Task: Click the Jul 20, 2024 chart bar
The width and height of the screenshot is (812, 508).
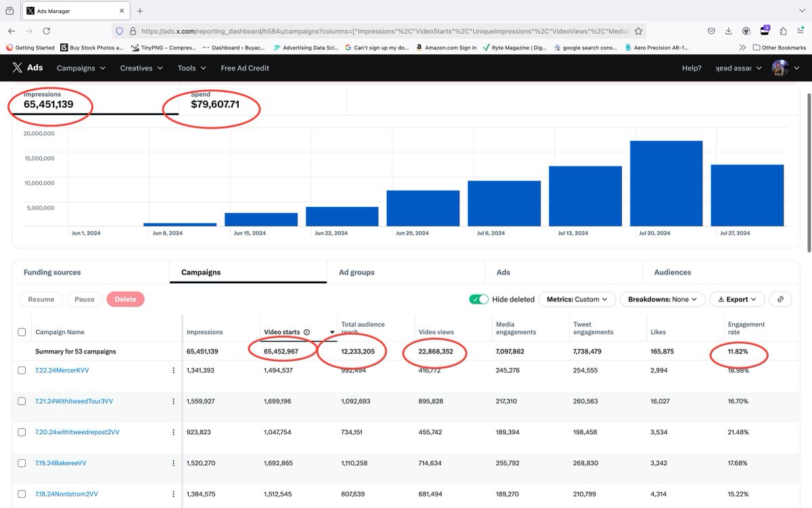Action: 666,183
